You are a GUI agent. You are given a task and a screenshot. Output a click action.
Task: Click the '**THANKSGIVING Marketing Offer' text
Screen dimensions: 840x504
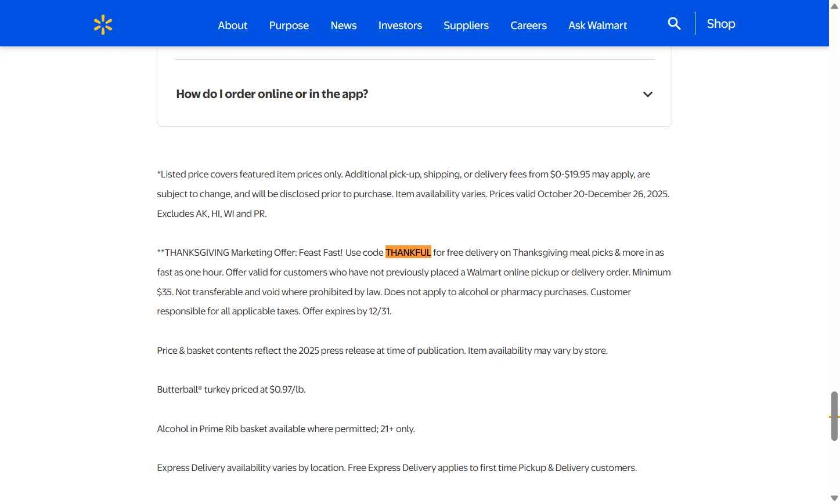[x=226, y=253]
